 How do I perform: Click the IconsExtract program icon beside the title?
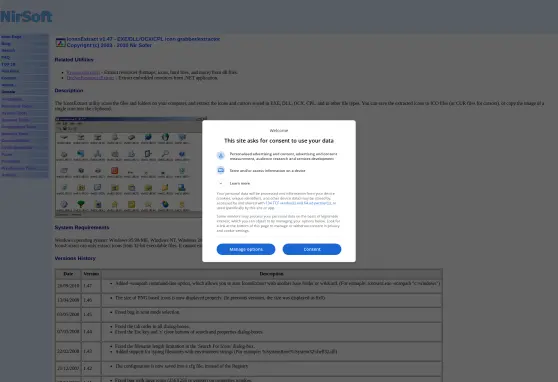[60, 42]
